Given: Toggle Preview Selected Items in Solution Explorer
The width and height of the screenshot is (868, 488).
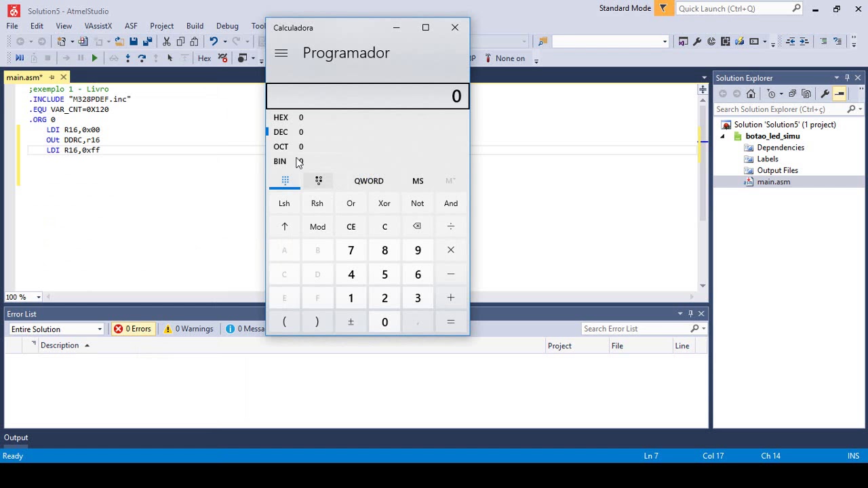Looking at the screenshot, I should (840, 94).
